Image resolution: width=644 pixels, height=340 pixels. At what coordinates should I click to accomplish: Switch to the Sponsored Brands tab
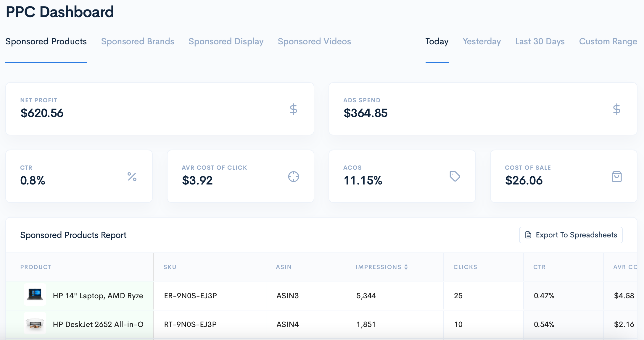[137, 41]
